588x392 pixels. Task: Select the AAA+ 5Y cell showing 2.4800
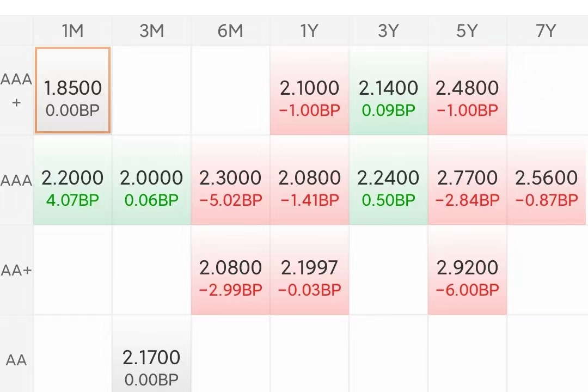point(467,90)
